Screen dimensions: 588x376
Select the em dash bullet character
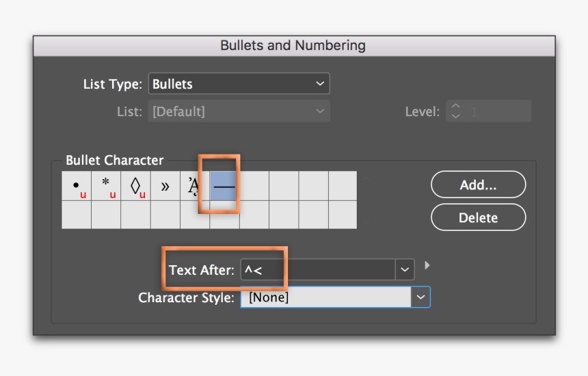coord(224,186)
